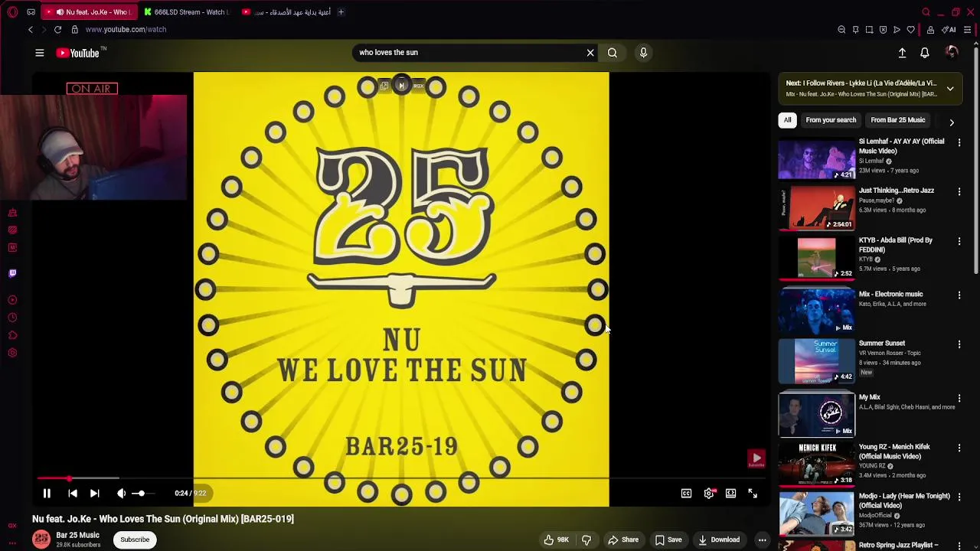This screenshot has height=551, width=980.
Task: Open options for Summer Sunset video
Action: [x=959, y=344]
